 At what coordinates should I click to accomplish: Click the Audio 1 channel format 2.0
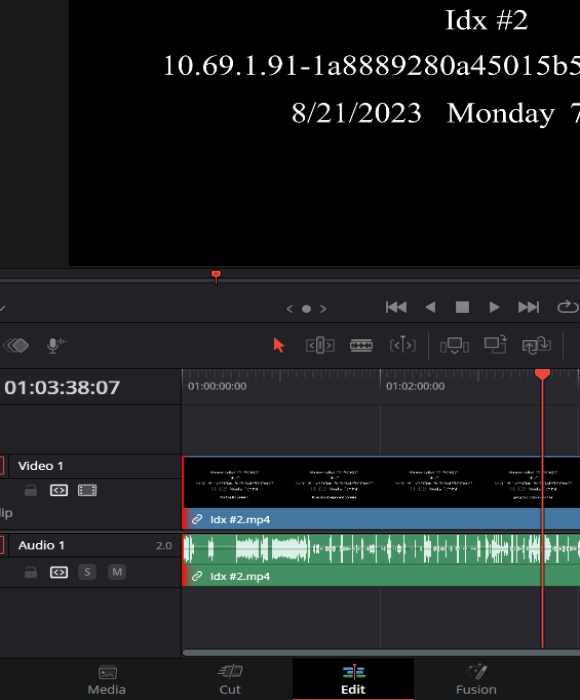point(164,546)
